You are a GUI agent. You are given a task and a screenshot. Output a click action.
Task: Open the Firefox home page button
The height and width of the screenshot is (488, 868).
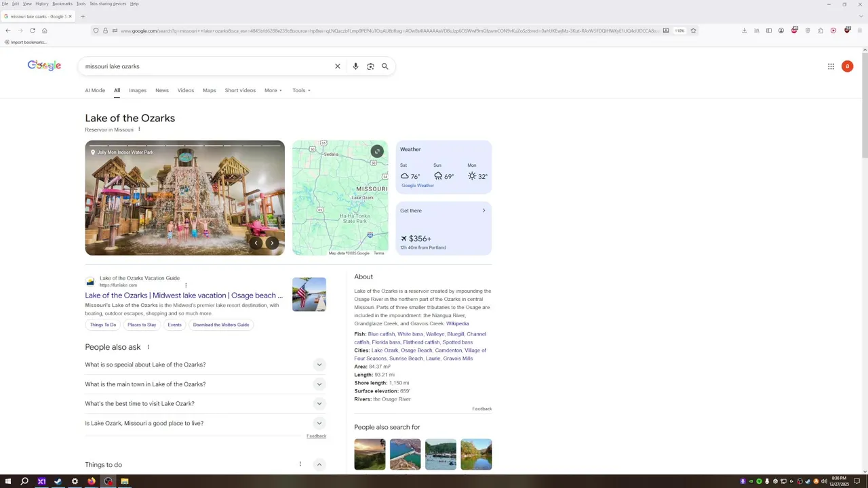(44, 30)
